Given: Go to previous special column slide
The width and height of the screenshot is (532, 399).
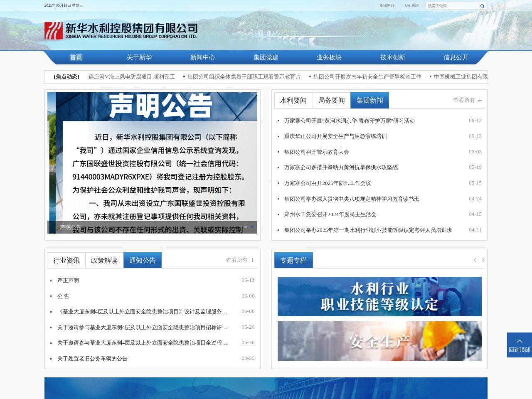Looking at the screenshot, I should pyautogui.click(x=475, y=260).
